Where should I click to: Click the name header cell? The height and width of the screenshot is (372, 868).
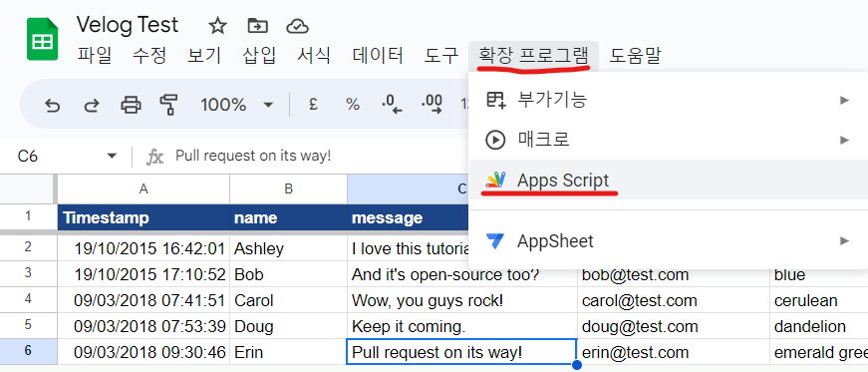tap(288, 217)
